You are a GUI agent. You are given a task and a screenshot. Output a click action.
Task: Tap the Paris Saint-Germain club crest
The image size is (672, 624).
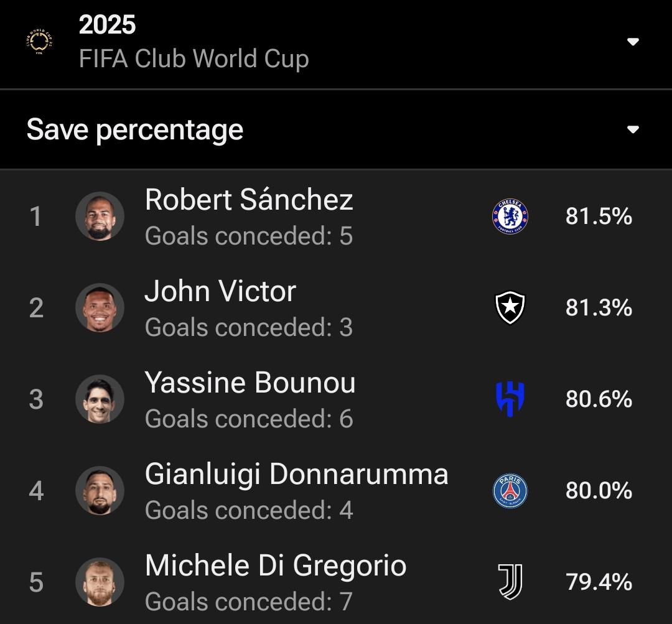tap(510, 491)
